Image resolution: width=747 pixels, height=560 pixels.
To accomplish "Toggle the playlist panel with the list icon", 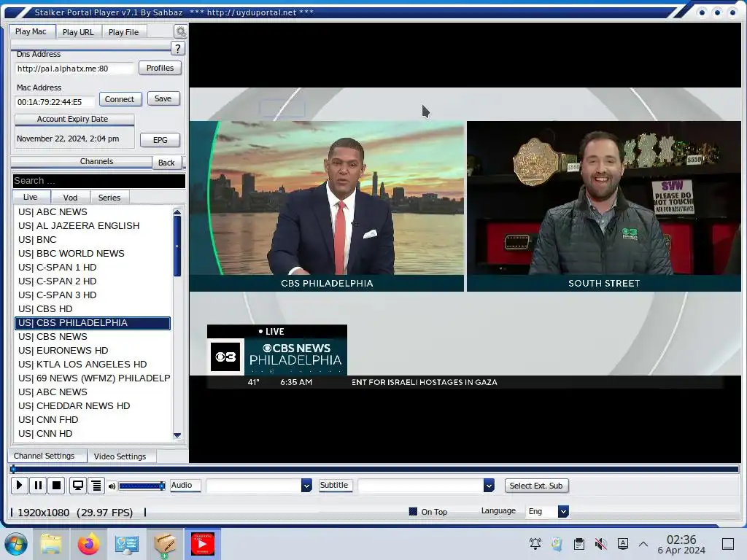I will coord(96,486).
